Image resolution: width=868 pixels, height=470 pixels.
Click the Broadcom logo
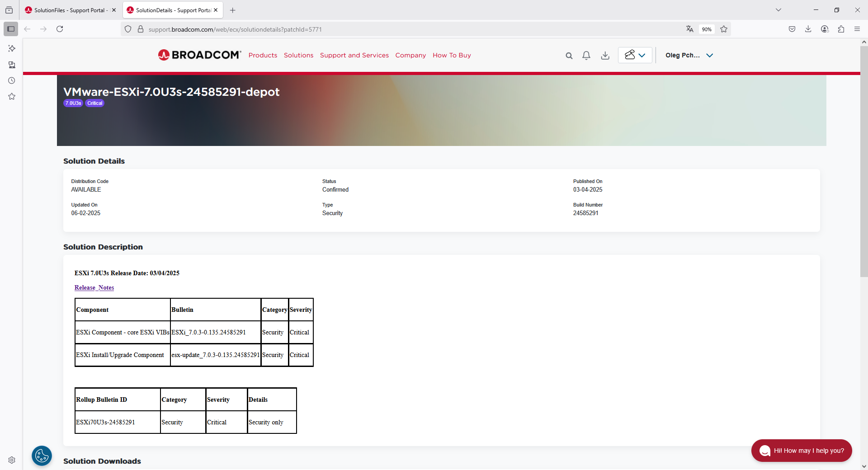[x=199, y=55]
